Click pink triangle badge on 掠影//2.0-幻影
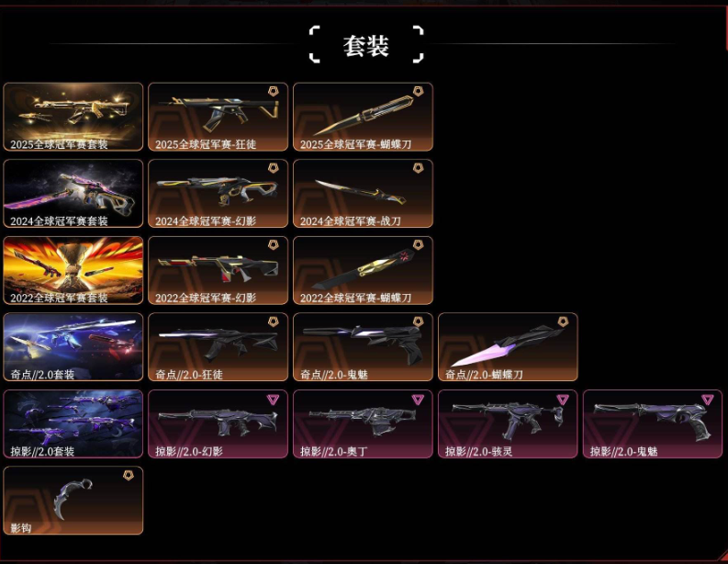728x564 pixels. point(273,399)
